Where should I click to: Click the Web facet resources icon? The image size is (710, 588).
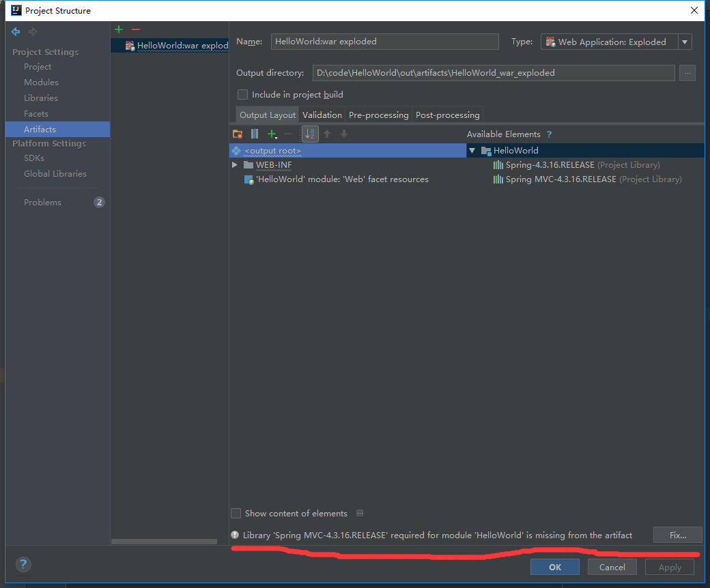tap(248, 179)
